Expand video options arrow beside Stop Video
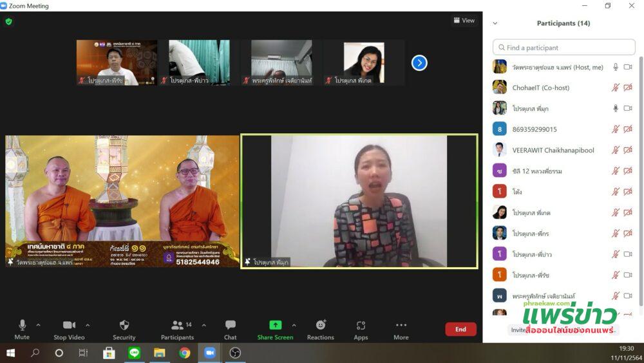The height and width of the screenshot is (363, 644). [88, 325]
